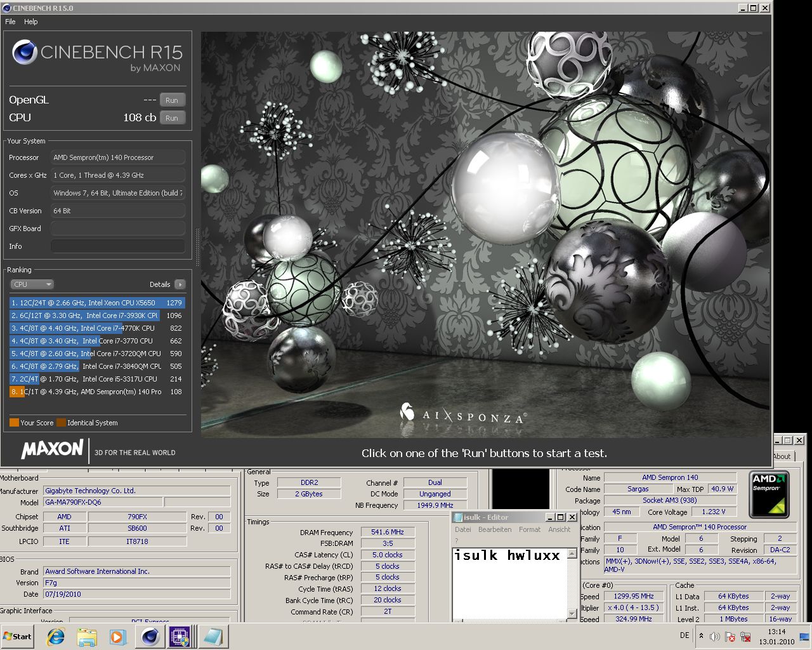Click the GFX Board info field
Image resolution: width=812 pixels, height=650 pixels.
pyautogui.click(x=118, y=229)
